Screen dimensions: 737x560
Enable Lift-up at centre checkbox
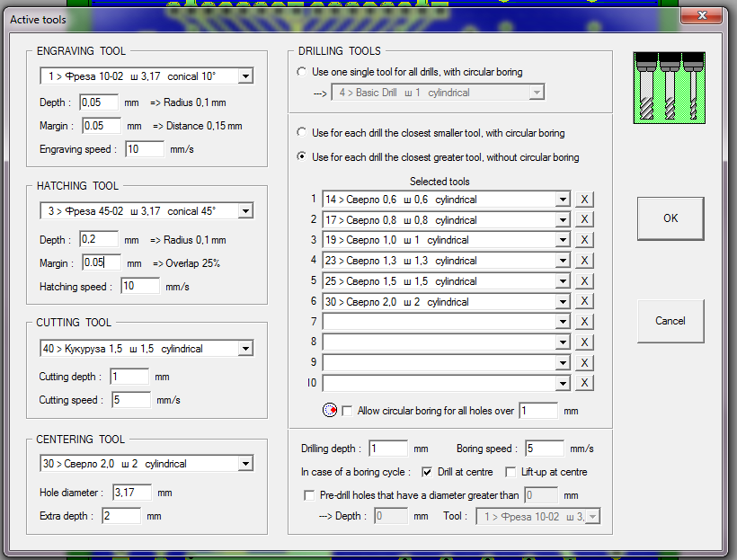tap(511, 472)
